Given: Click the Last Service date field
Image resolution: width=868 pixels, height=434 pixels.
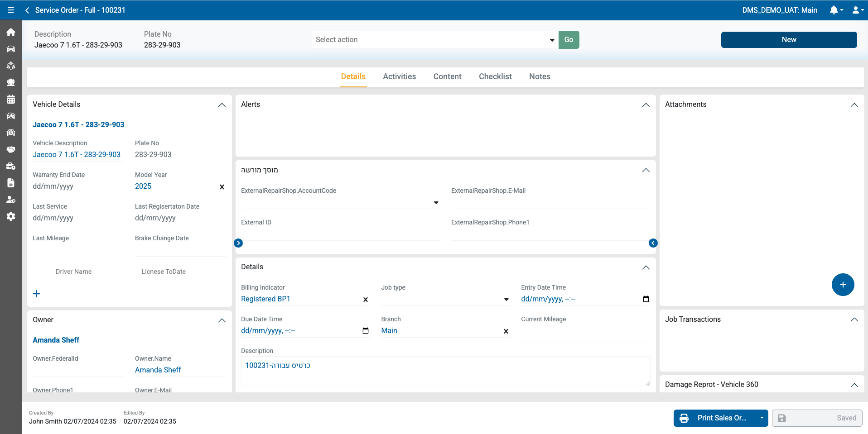Looking at the screenshot, I should pyautogui.click(x=78, y=218).
